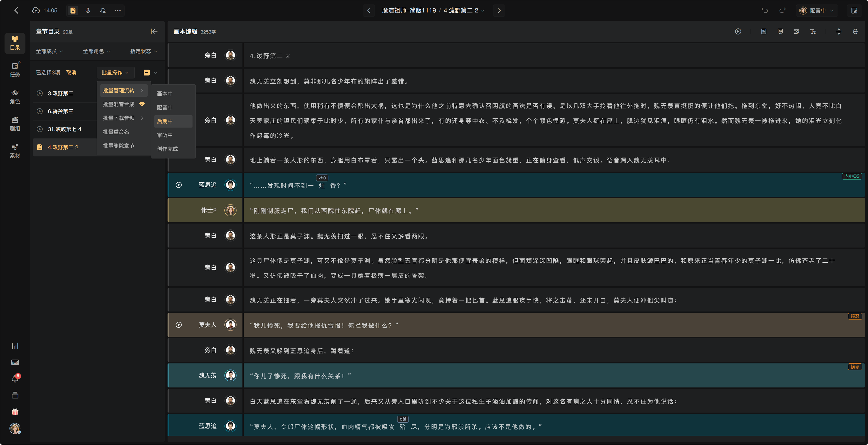This screenshot has height=445, width=868.
Task: Choose 批量删除章节 menu item
Action: pyautogui.click(x=124, y=146)
